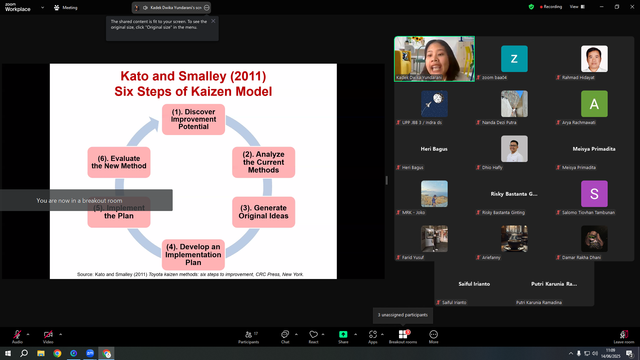This screenshot has width=640, height=360.
Task: Select Kadek Dwika Yundarani's video thumbnail
Action: coord(434,59)
